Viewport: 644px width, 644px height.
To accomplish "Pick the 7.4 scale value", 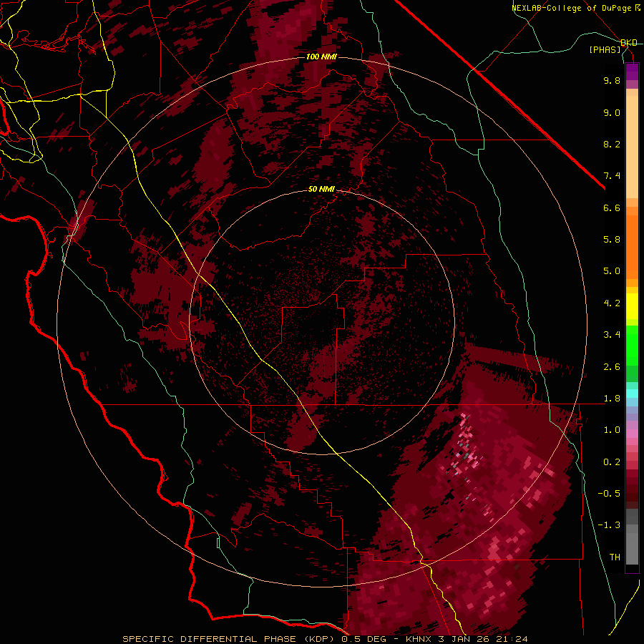I will (612, 176).
